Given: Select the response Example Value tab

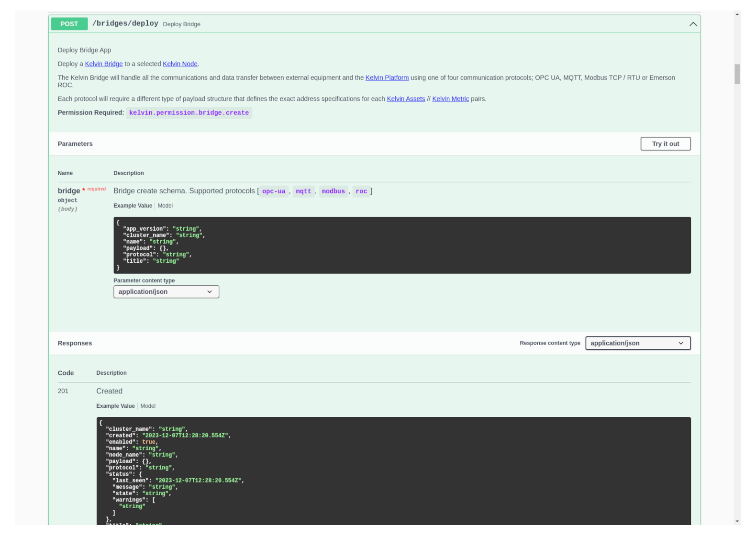Looking at the screenshot, I should (115, 406).
